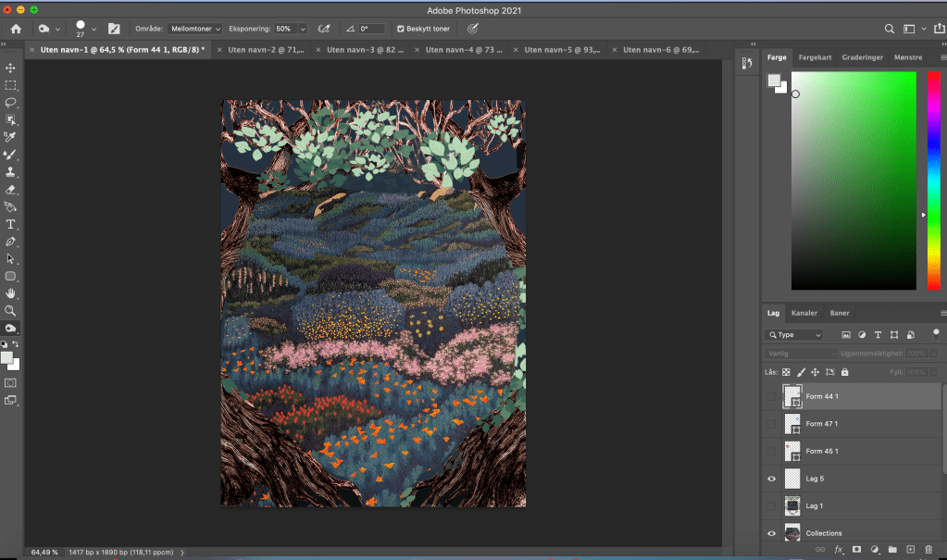Click the hue slider strip
Image resolution: width=947 pixels, height=560 pixels.
coord(933,180)
